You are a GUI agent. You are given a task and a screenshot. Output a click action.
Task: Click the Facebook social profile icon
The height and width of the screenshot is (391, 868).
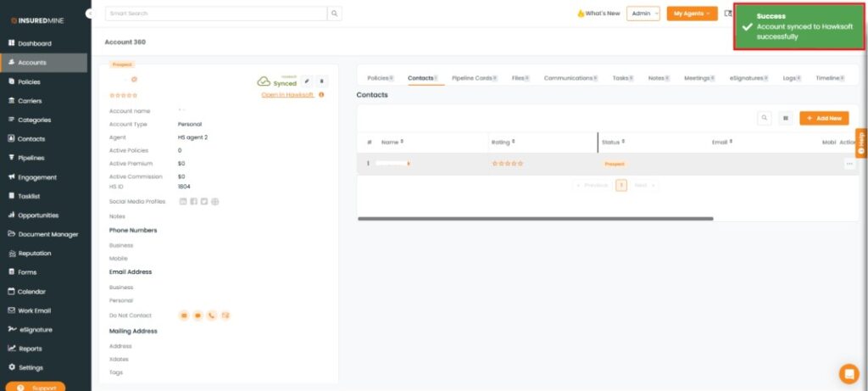[194, 202]
